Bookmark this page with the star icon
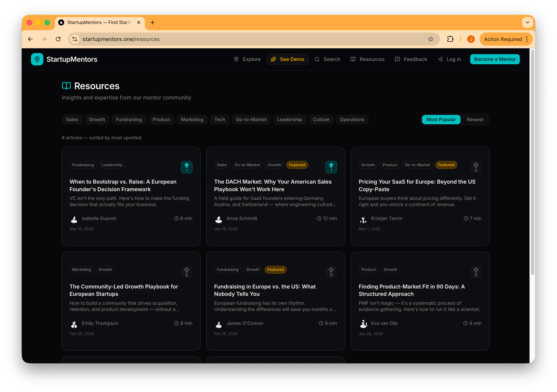Screen dimensions: 557x392 (x=430, y=39)
